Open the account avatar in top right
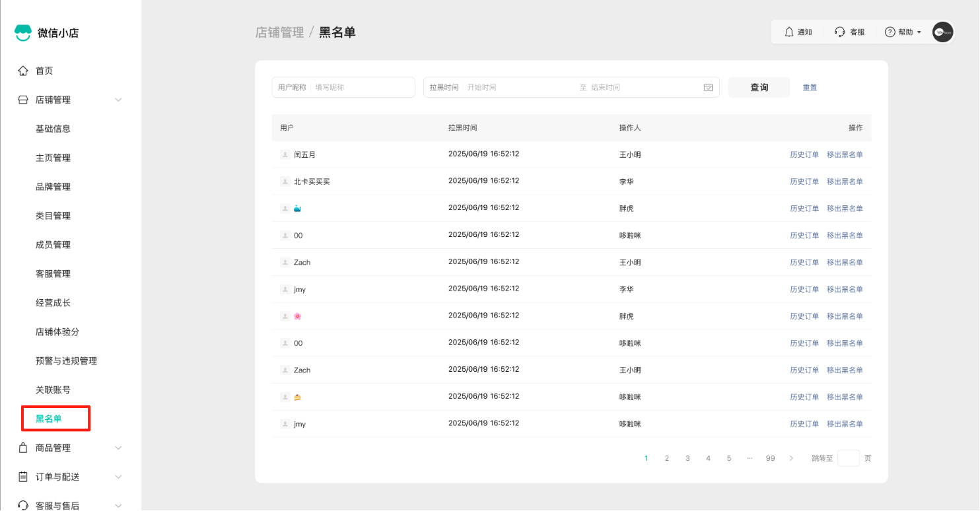Image resolution: width=980 pixels, height=511 pixels. coord(942,32)
